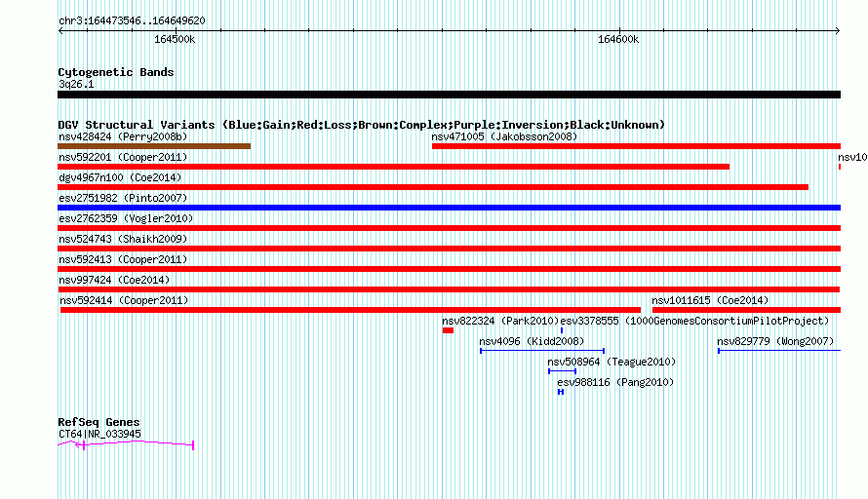Click nsv4096 (Kidd2008) variant label
This screenshot has height=499, width=868.
click(532, 341)
